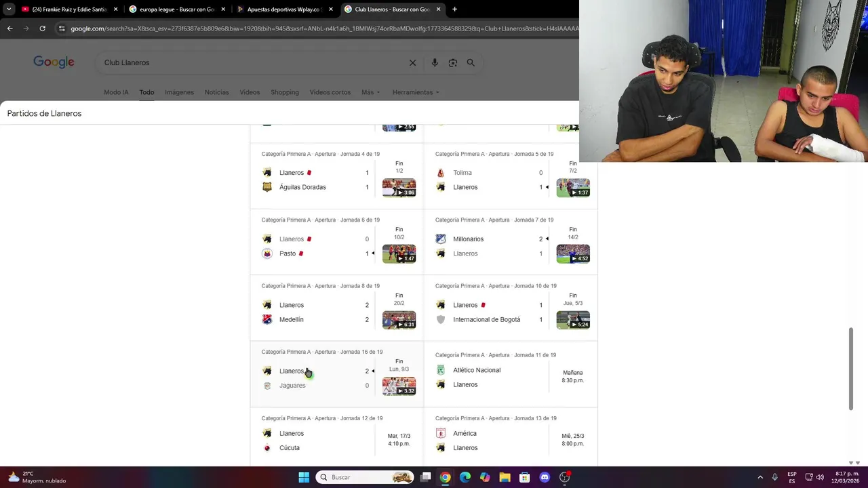
Task: Click the América crest icon
Action: pos(441,433)
